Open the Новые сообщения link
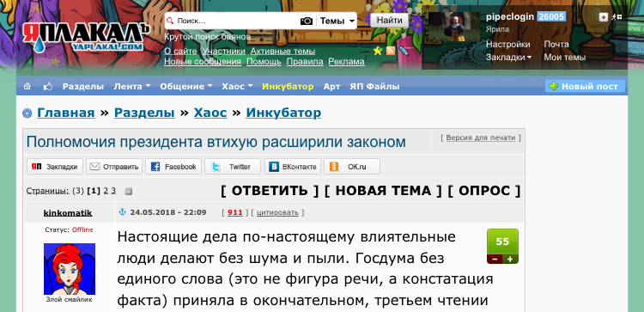 pyautogui.click(x=203, y=62)
